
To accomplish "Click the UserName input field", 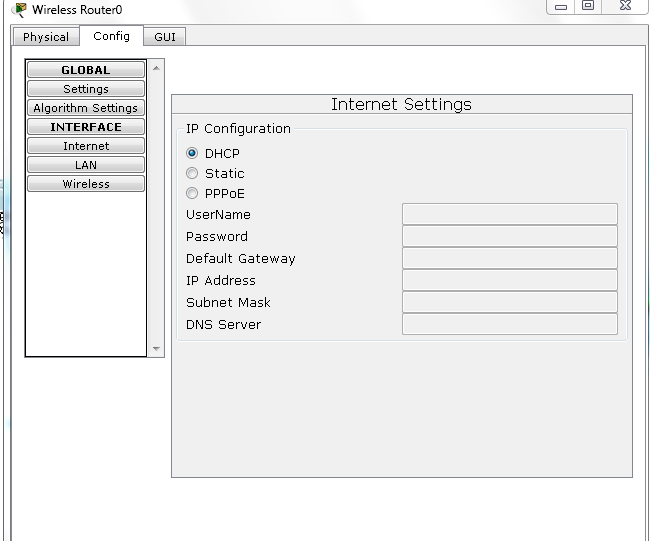I will (509, 214).
